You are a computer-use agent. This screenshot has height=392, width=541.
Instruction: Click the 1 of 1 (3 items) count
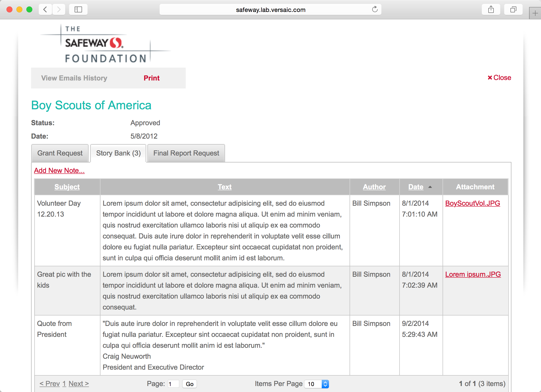click(482, 384)
